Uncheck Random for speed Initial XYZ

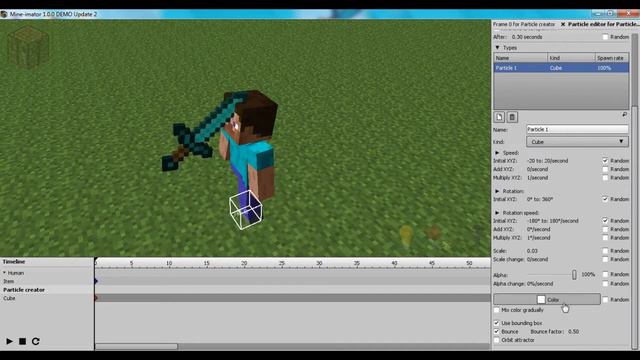(605, 160)
